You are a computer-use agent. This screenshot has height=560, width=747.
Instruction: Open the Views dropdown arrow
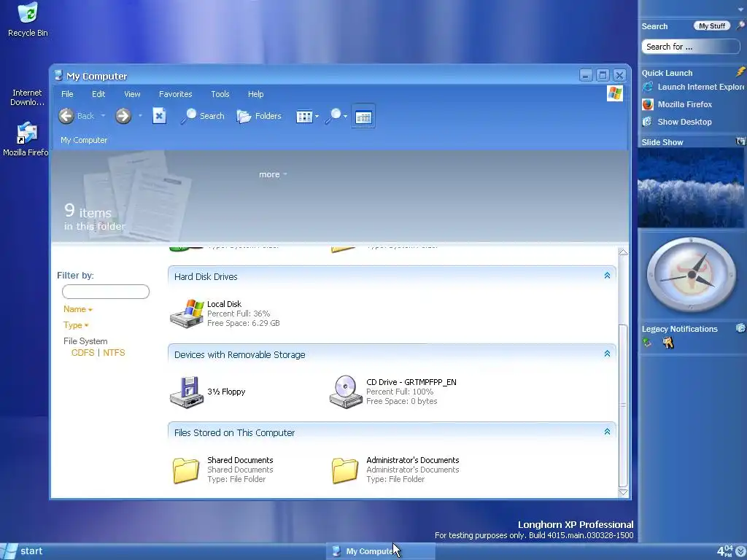(317, 116)
